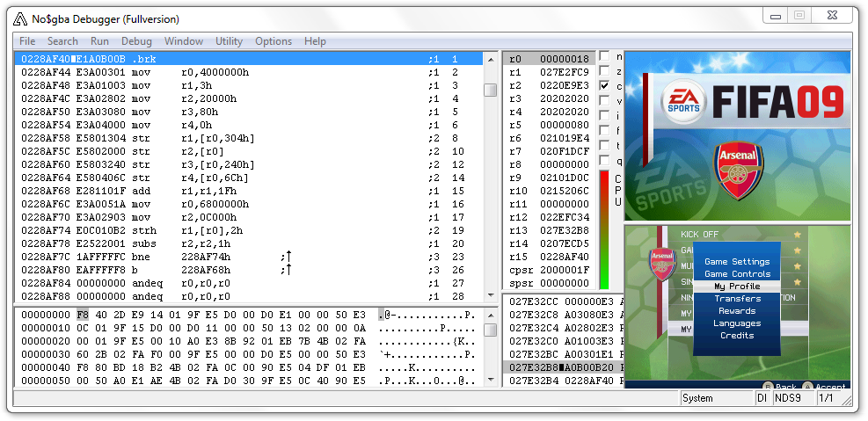Select the mov r0,6800000h instruction
The height and width of the screenshot is (421, 868).
(x=249, y=204)
